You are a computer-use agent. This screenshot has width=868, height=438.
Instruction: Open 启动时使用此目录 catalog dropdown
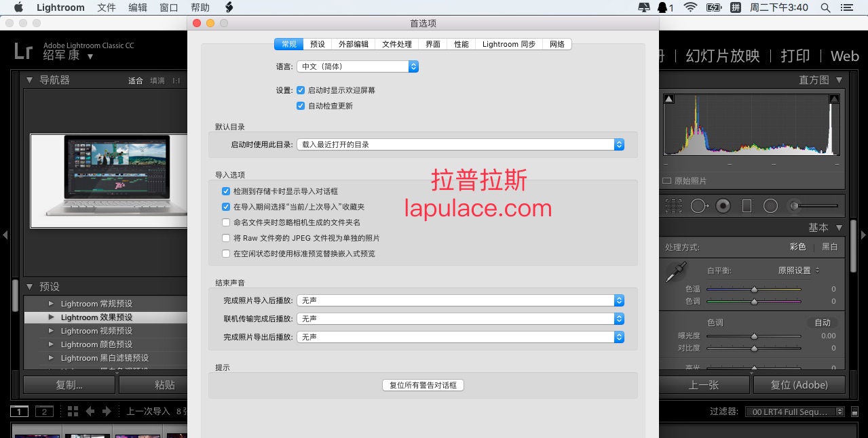pos(461,144)
